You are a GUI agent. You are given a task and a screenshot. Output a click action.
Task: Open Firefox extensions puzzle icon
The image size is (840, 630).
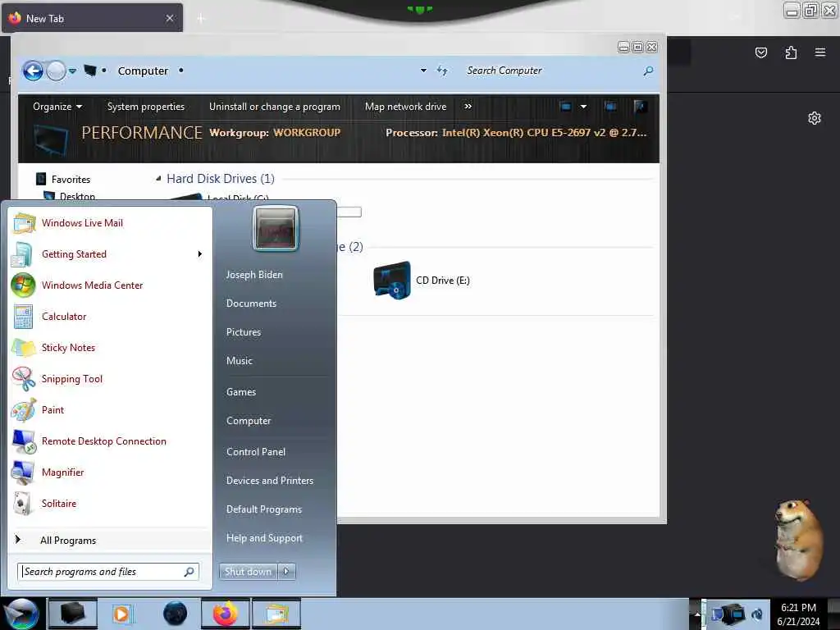tap(791, 52)
